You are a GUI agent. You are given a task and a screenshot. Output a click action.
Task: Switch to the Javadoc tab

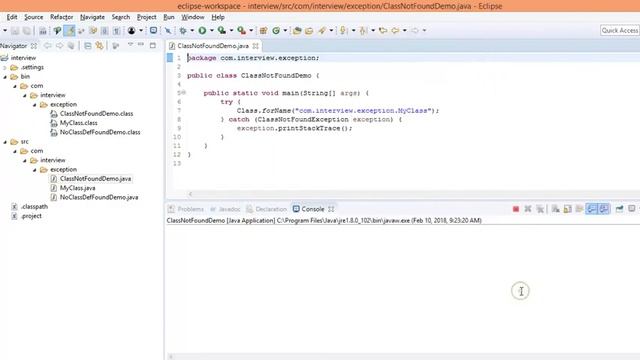click(225, 209)
